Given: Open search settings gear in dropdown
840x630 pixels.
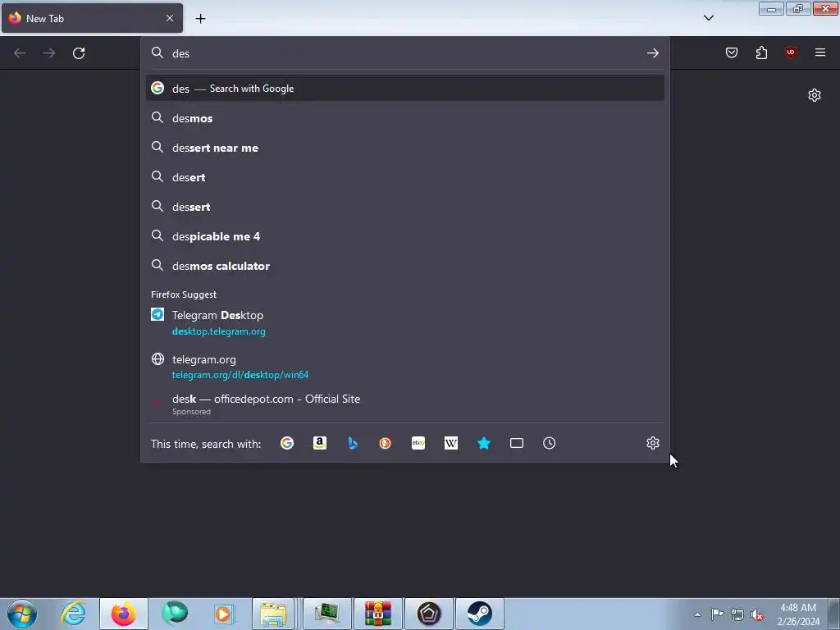Looking at the screenshot, I should click(x=652, y=443).
